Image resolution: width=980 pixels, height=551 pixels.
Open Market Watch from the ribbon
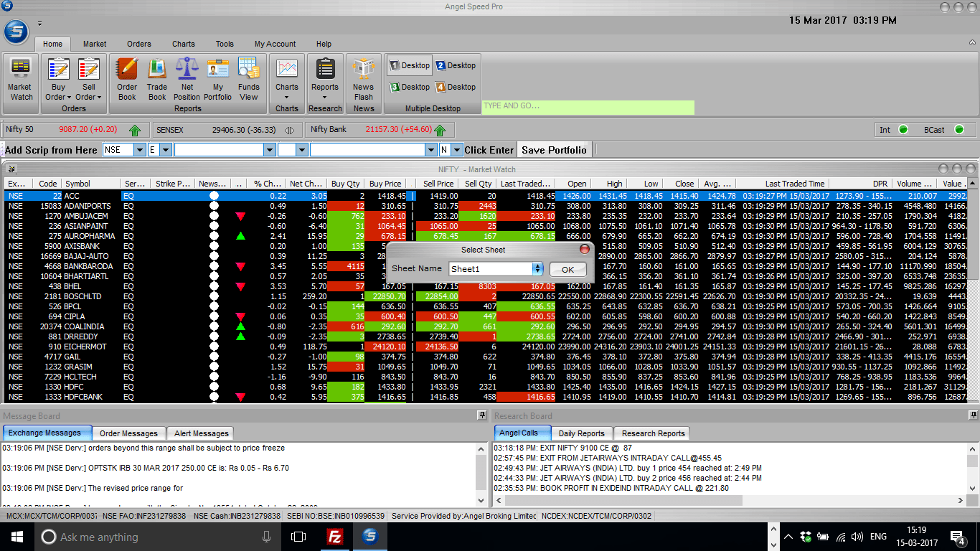pos(21,79)
